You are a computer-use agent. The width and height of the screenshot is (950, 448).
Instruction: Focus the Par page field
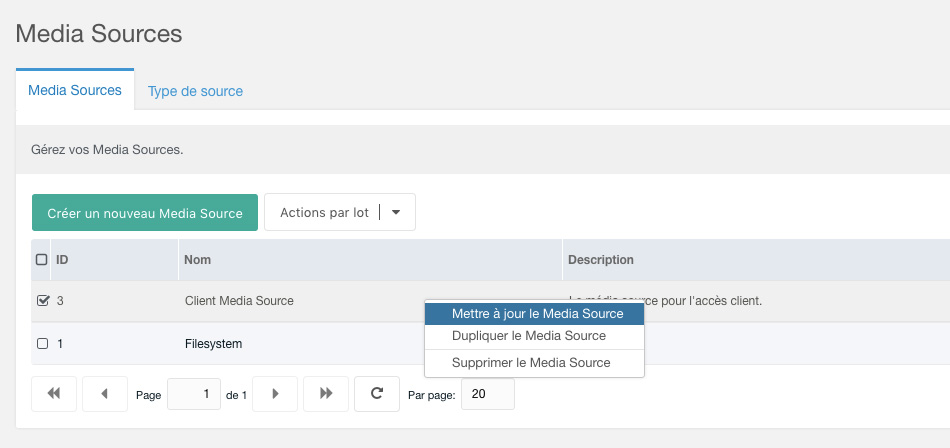488,394
